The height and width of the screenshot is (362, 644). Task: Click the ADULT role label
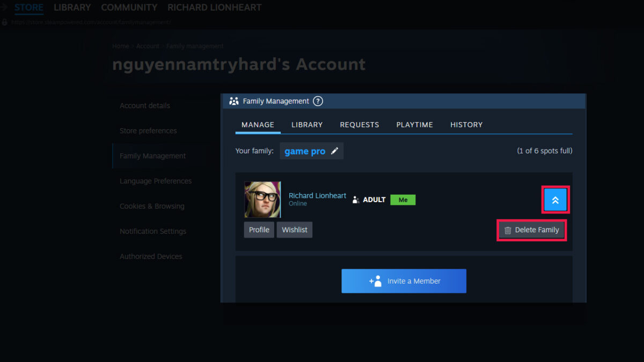click(374, 200)
